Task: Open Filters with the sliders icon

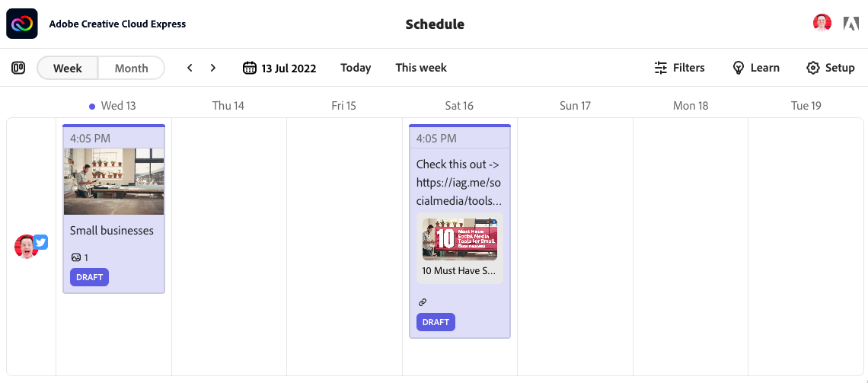Action: (660, 68)
